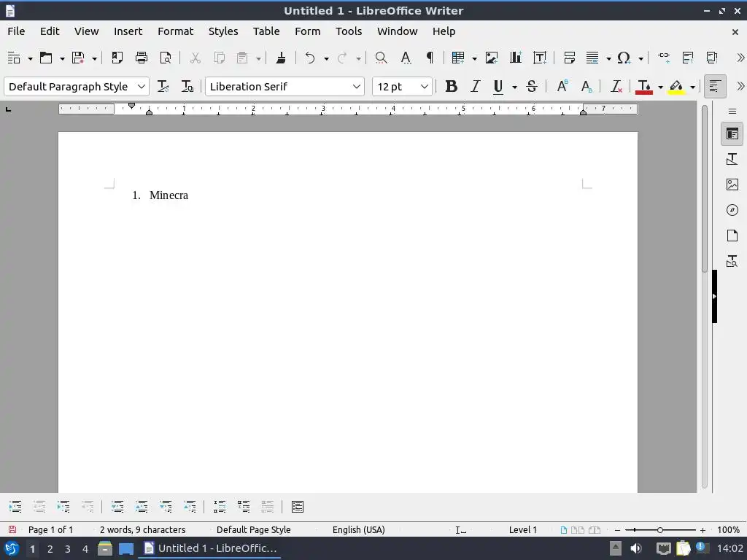Apply red font color swatch
The height and width of the screenshot is (560, 747).
pyautogui.click(x=644, y=87)
